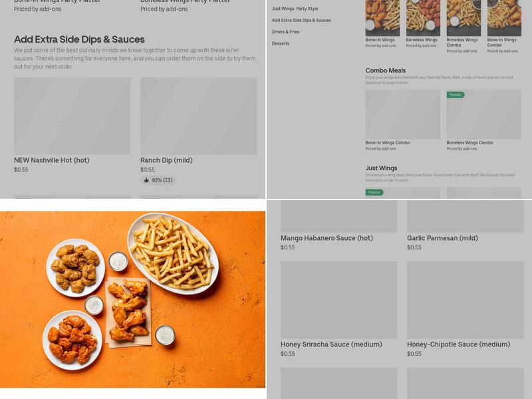The height and width of the screenshot is (399, 532).
Task: Click the Mango Habanero Sauce item
Action: coord(327,237)
